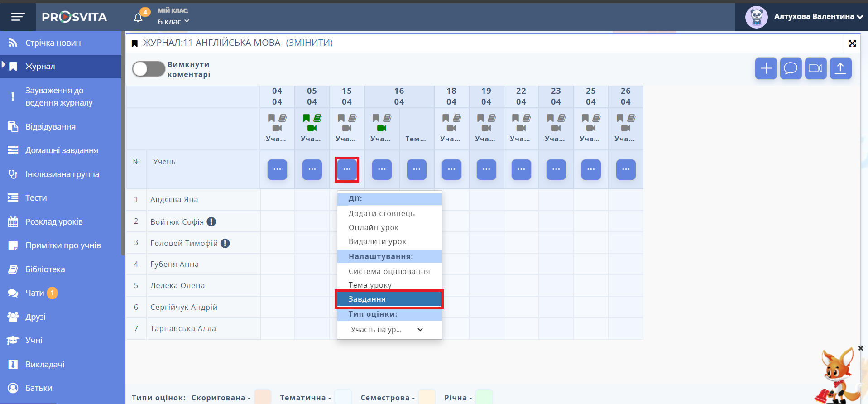
Task: Click the fullscreen expand icon of journal
Action: point(852,43)
